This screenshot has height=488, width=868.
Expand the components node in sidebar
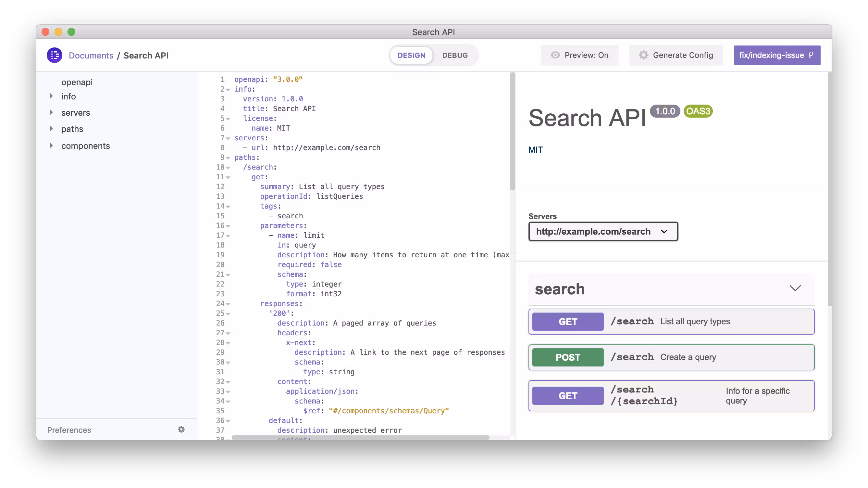click(x=51, y=145)
